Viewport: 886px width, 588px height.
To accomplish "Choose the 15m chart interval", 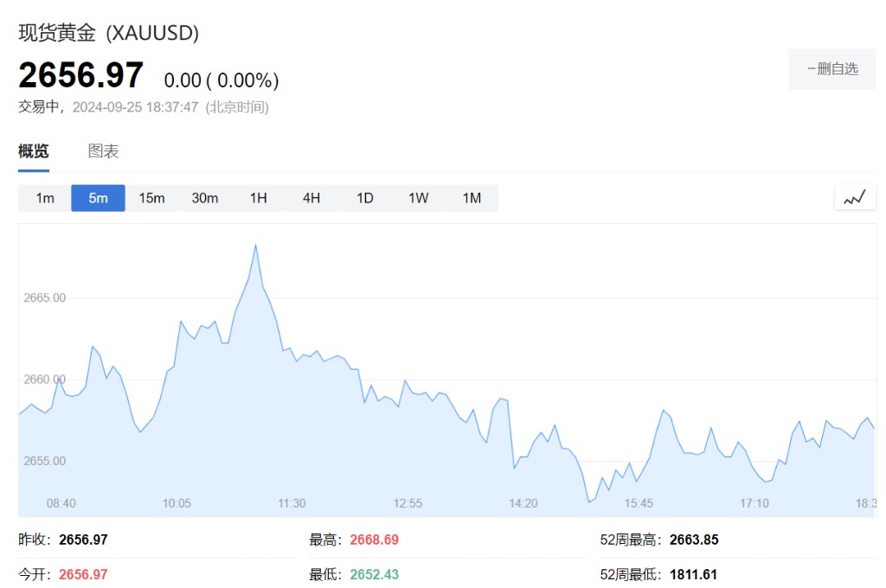I will click(151, 198).
